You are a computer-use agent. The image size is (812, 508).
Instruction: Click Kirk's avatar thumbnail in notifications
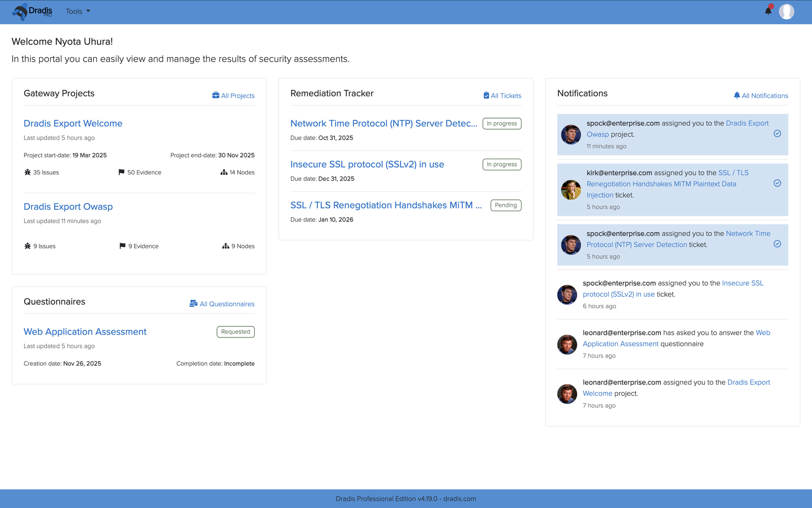click(571, 190)
